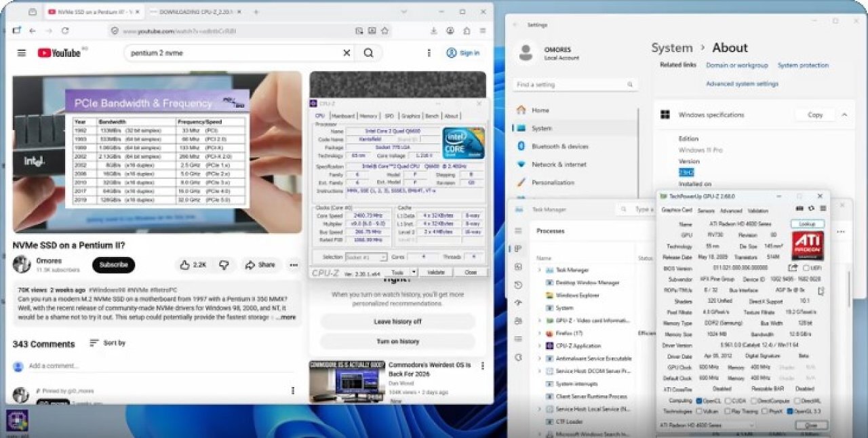Switch to the SPD tab in CPU-Z
Image resolution: width=868 pixels, height=438 pixels.
coord(389,116)
